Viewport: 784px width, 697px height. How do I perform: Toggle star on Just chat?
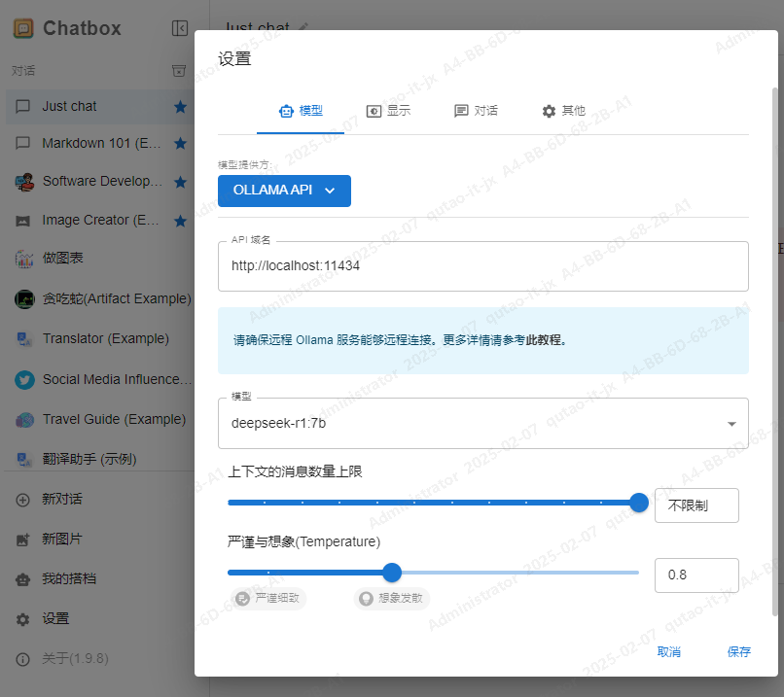tap(181, 106)
